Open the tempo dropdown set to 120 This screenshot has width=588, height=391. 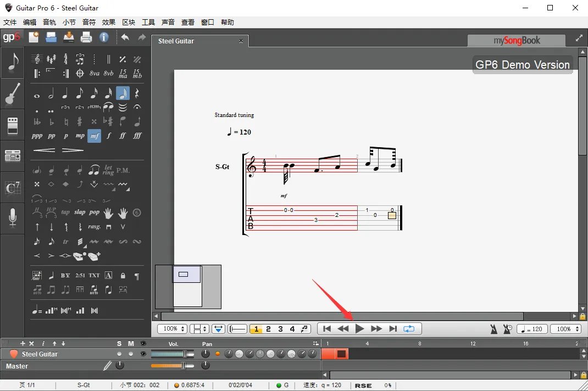[531, 328]
